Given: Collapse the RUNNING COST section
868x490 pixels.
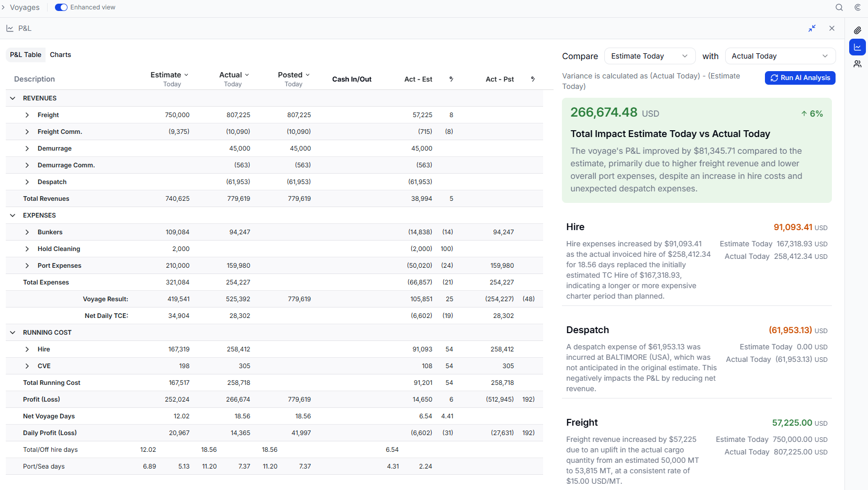Looking at the screenshot, I should 13,333.
